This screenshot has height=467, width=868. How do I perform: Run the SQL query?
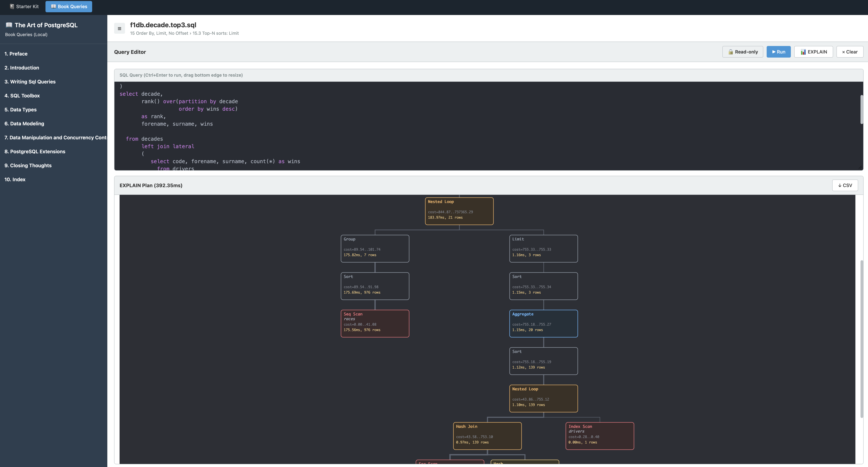pyautogui.click(x=778, y=52)
